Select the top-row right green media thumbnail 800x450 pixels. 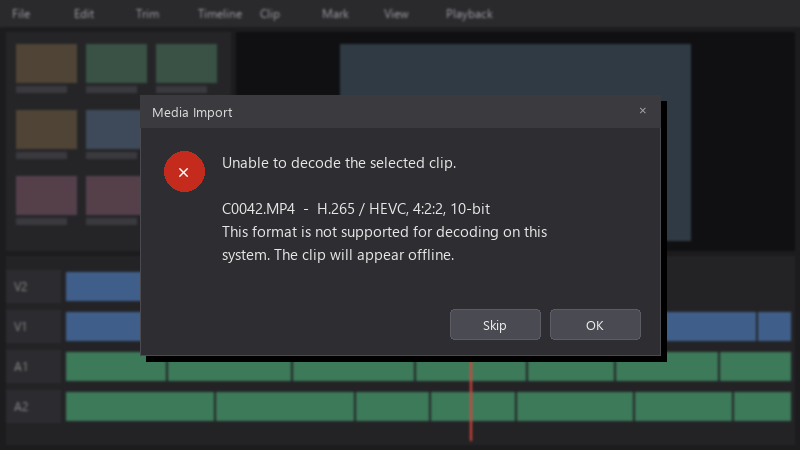[186, 63]
